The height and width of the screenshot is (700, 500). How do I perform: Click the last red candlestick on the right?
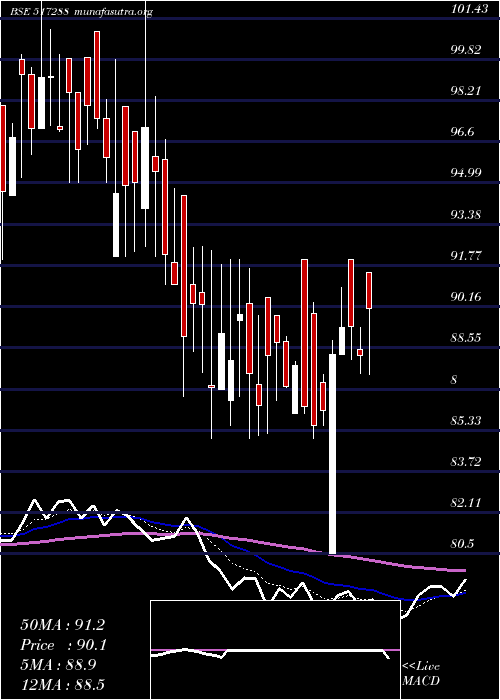[x=369, y=290]
